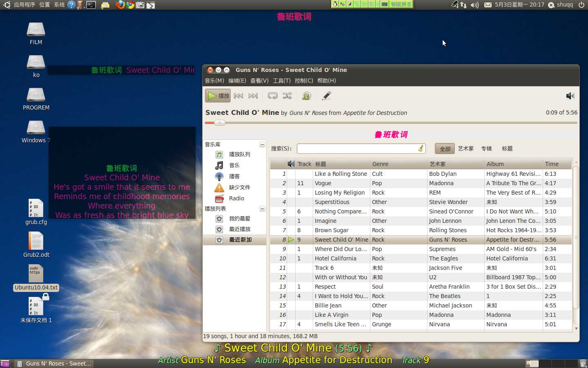
Task: Clear the search box with the broom icon
Action: (421, 148)
